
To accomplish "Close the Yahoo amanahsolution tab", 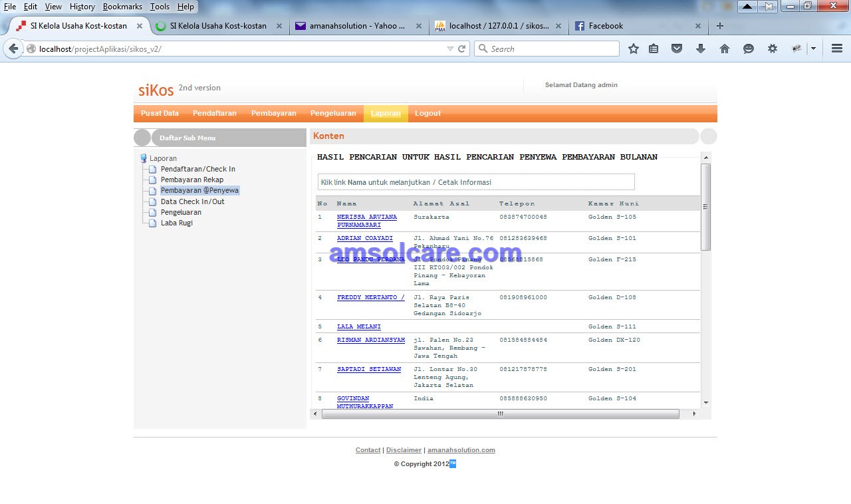I will (x=419, y=26).
